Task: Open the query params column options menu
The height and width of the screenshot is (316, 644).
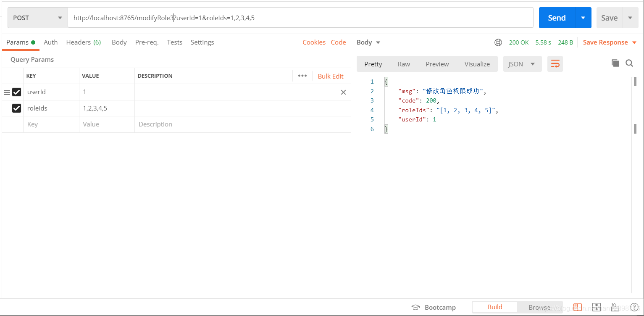Action: pos(302,76)
